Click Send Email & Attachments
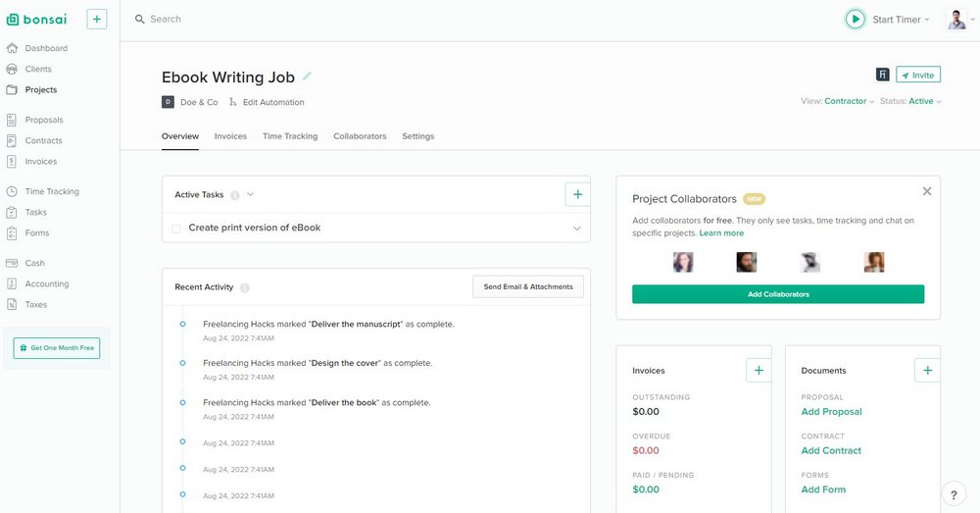The height and width of the screenshot is (513, 980). (x=528, y=286)
